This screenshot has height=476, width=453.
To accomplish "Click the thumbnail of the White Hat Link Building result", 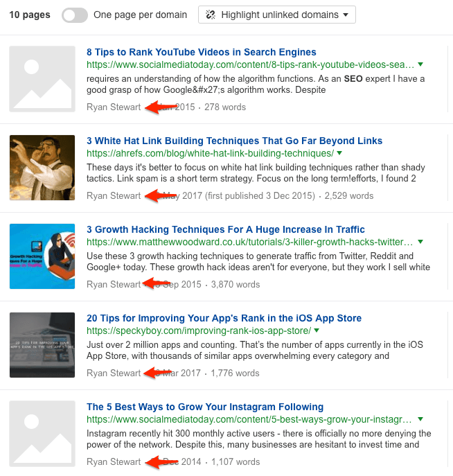I will [42, 168].
